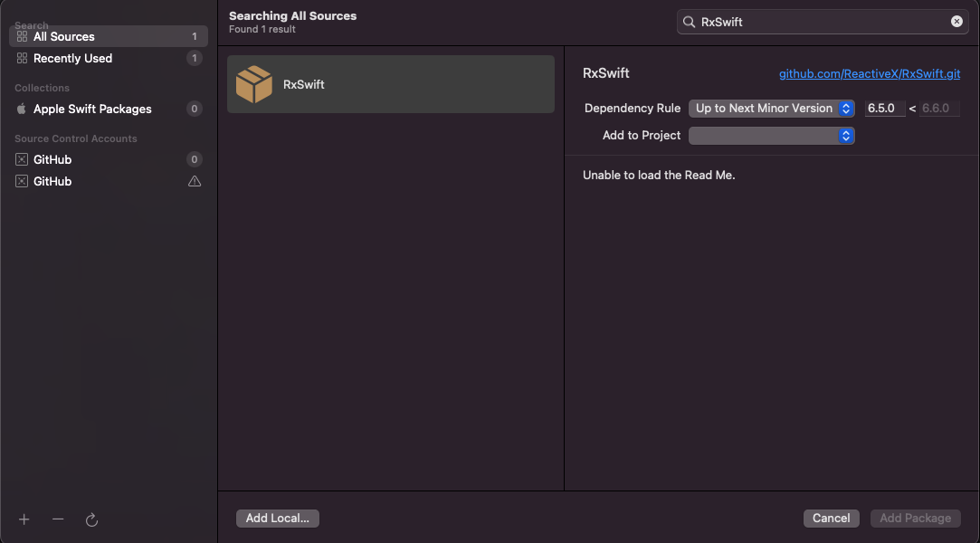
Task: Click the Apple logo icon in Collections
Action: coord(22,109)
